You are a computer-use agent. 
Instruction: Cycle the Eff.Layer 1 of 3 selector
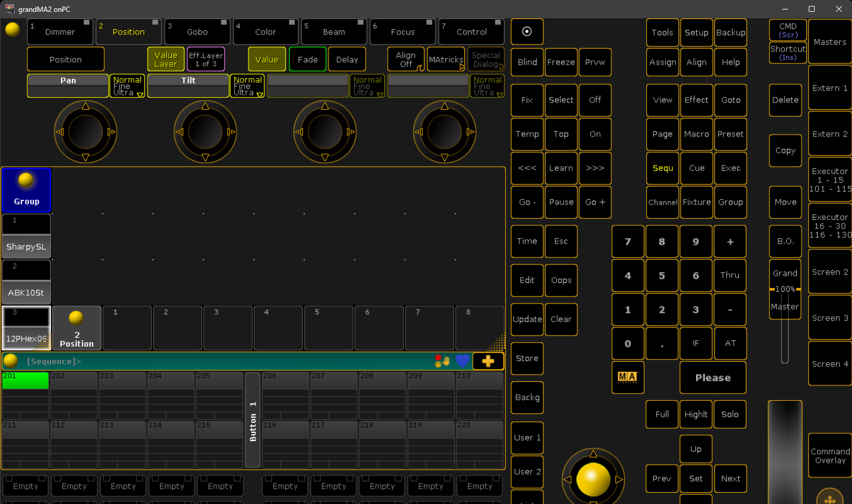206,59
